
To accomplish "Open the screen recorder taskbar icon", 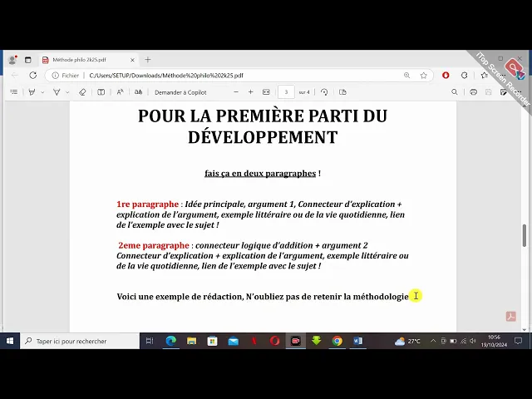I will 296,341.
